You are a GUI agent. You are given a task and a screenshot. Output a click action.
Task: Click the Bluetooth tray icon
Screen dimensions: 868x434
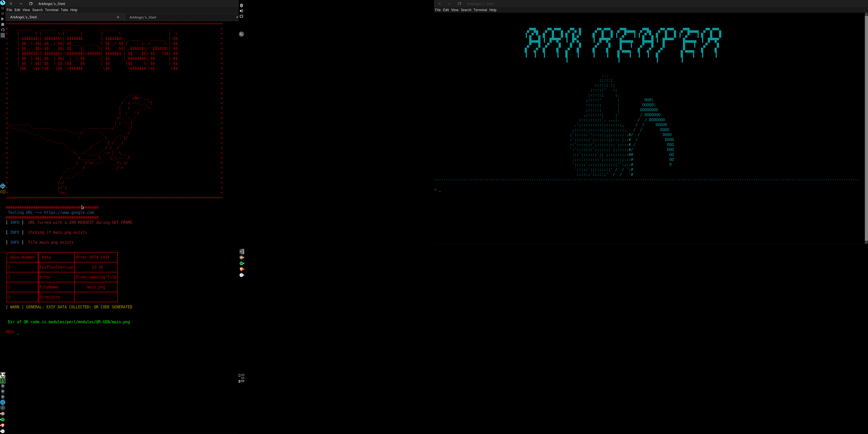[x=241, y=5]
